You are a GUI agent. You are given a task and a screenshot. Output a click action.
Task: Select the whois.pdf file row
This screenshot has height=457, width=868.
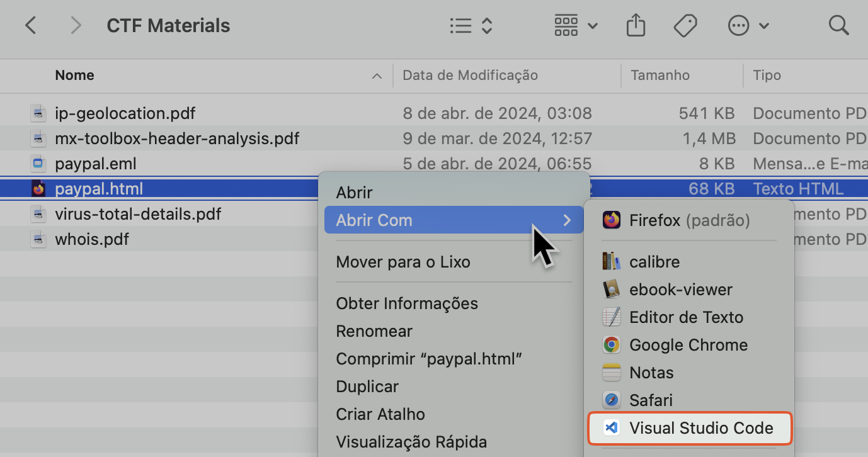(x=92, y=239)
